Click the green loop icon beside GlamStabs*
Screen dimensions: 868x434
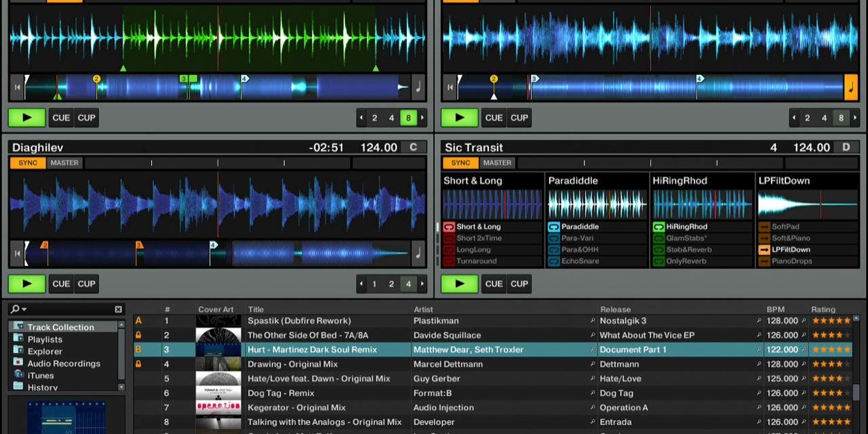(658, 238)
